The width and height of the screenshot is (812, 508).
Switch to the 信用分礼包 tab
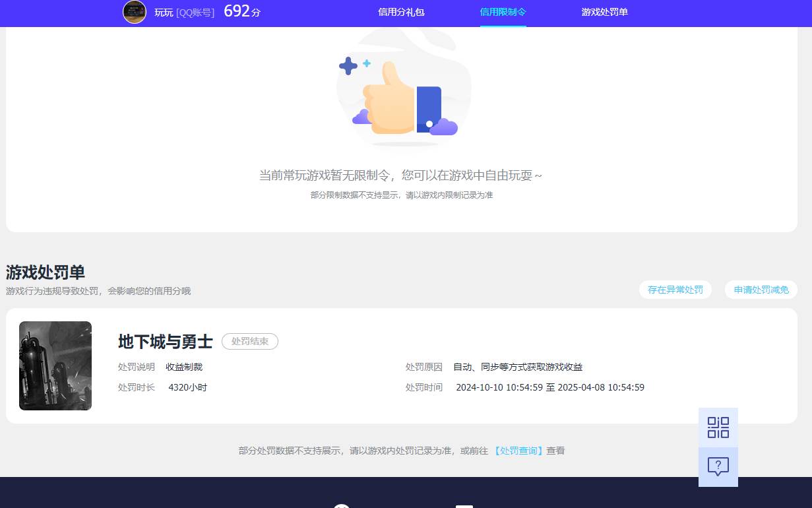400,12
